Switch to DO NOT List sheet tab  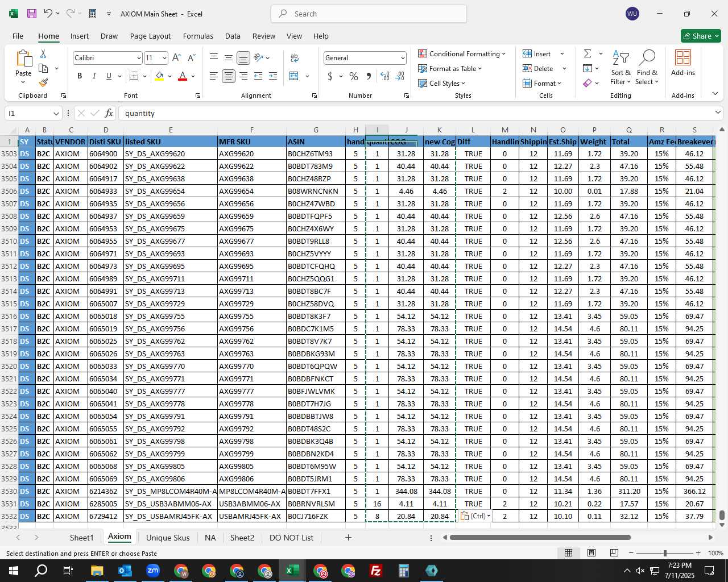(x=291, y=538)
